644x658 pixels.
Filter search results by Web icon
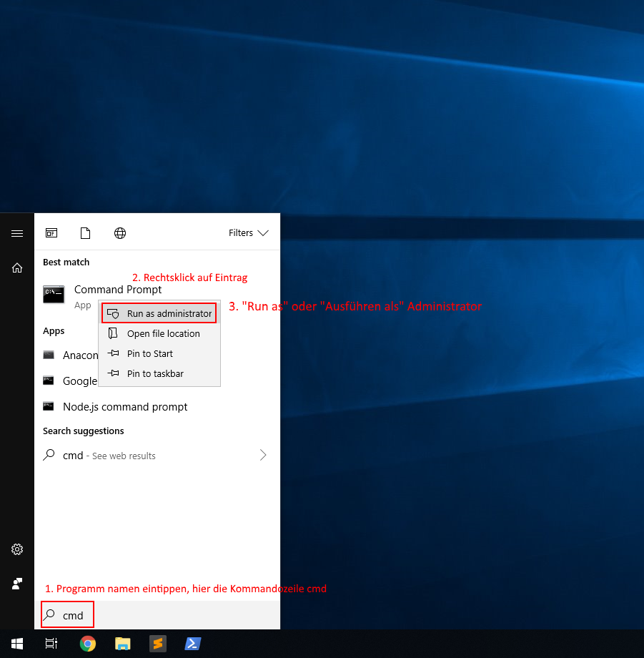(120, 233)
